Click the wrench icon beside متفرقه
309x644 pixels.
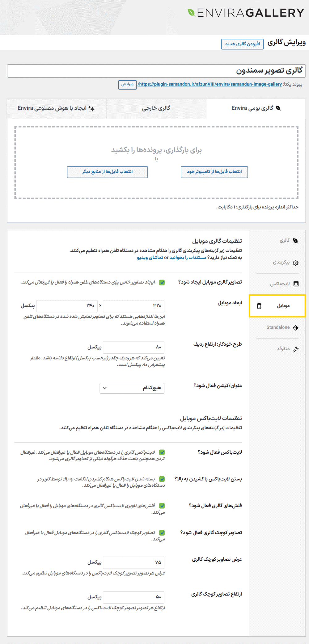pyautogui.click(x=296, y=349)
